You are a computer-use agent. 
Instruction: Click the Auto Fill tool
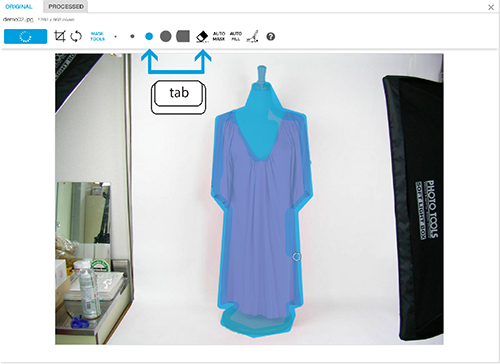236,36
